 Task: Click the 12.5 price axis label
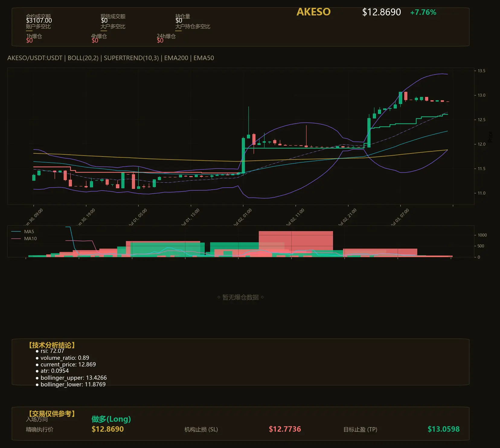pos(482,120)
